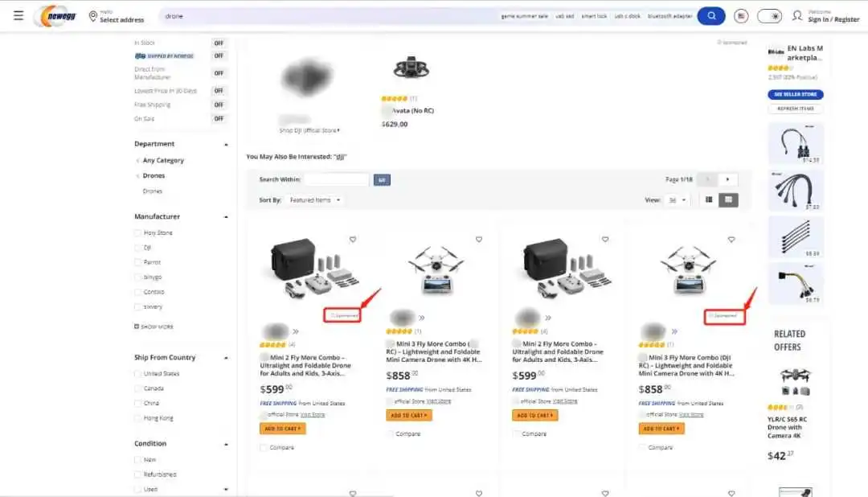
Task: Toggle the Free Shipping filter
Action: (x=219, y=105)
